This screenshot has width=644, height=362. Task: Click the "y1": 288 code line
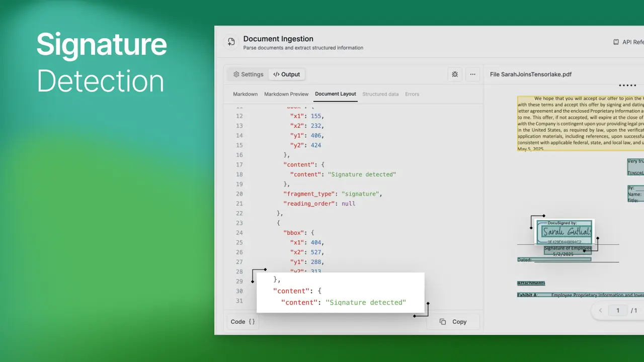(x=307, y=262)
